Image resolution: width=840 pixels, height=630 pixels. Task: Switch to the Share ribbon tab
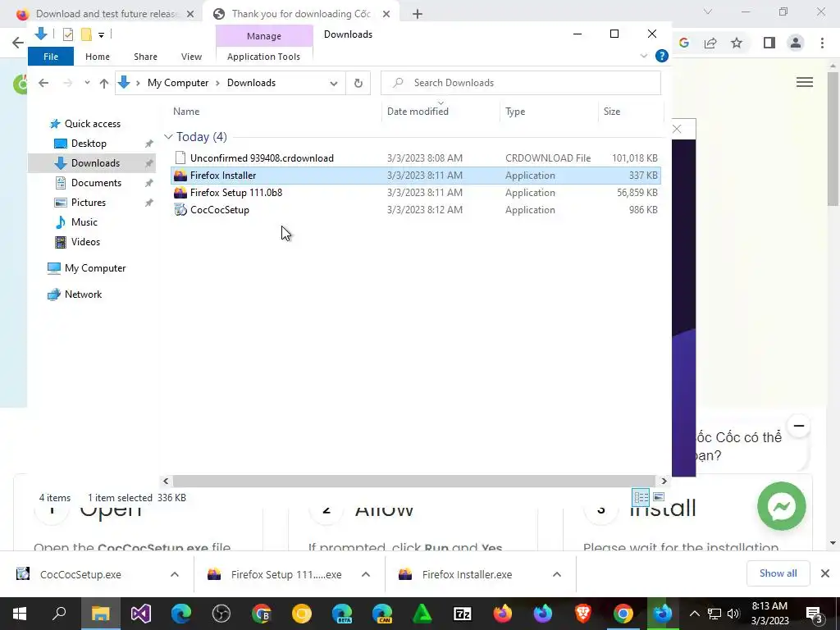click(146, 57)
